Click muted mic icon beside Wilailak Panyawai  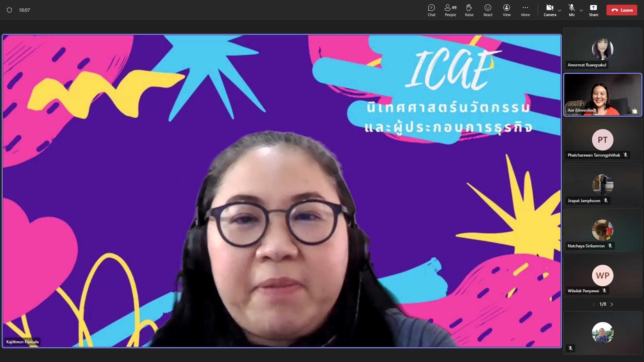(604, 291)
